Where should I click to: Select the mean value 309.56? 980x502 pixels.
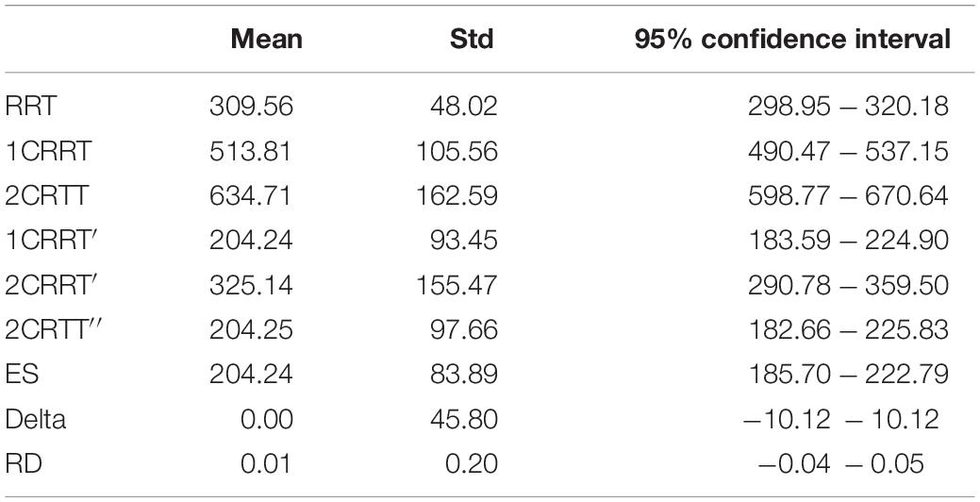tap(251, 107)
